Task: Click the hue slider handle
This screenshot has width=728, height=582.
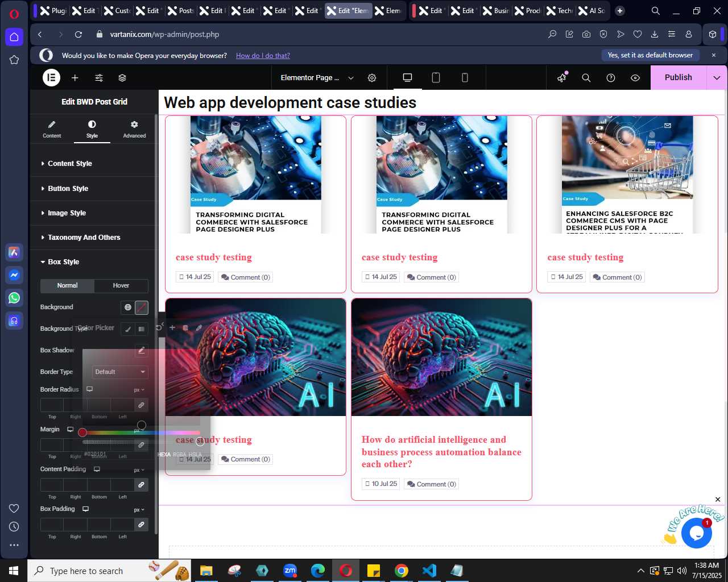Action: [x=82, y=433]
